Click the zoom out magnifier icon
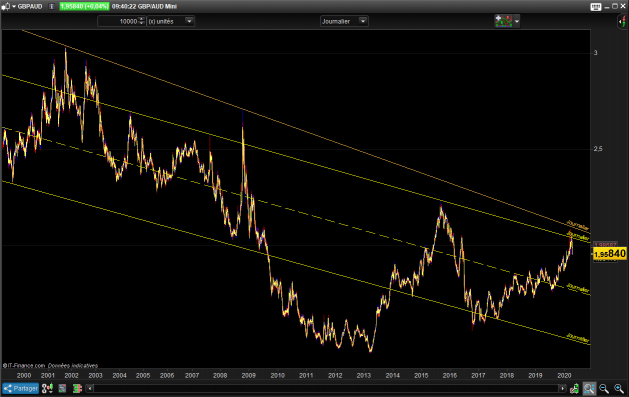The width and height of the screenshot is (629, 397). click(x=604, y=388)
